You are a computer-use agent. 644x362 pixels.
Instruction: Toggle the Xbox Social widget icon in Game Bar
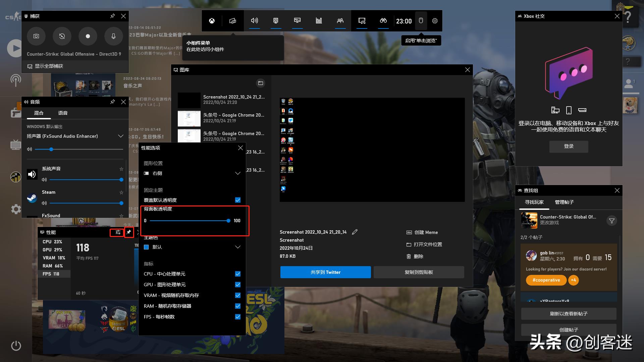click(340, 21)
